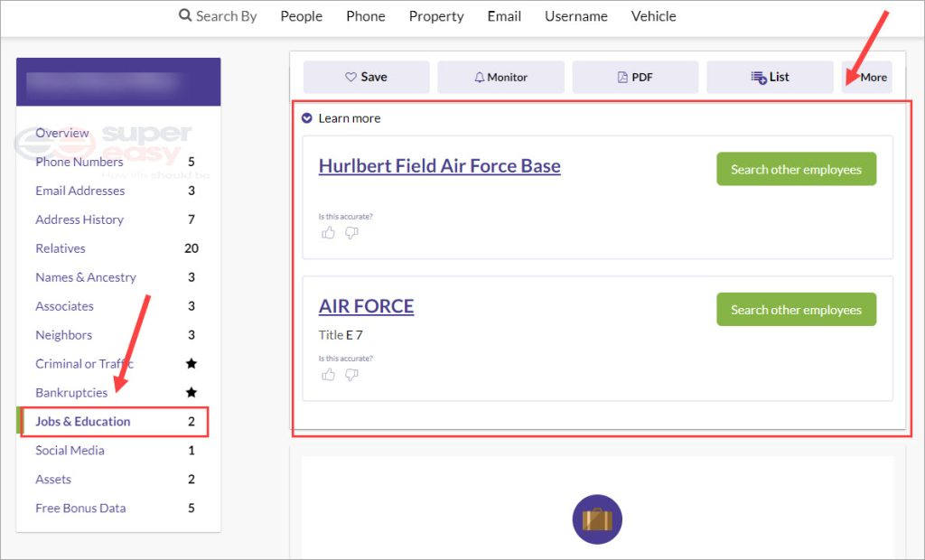Screen dimensions: 925x560
Task: Click the purple briefcase icon
Action: pyautogui.click(x=597, y=519)
